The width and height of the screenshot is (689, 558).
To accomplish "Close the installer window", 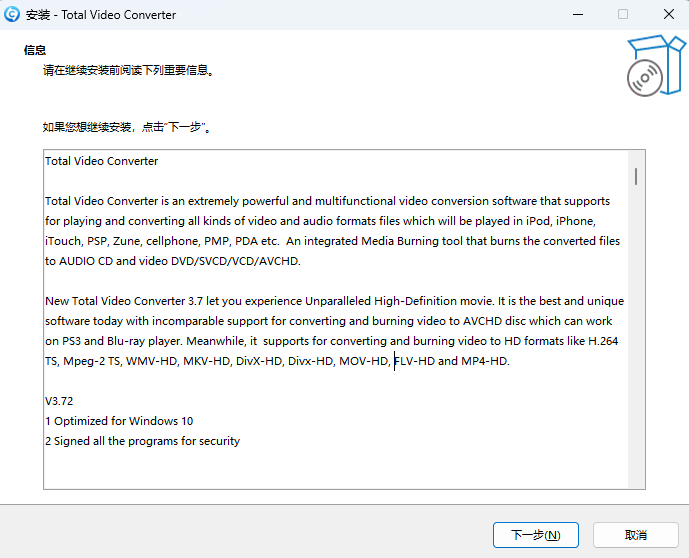I will click(x=668, y=15).
